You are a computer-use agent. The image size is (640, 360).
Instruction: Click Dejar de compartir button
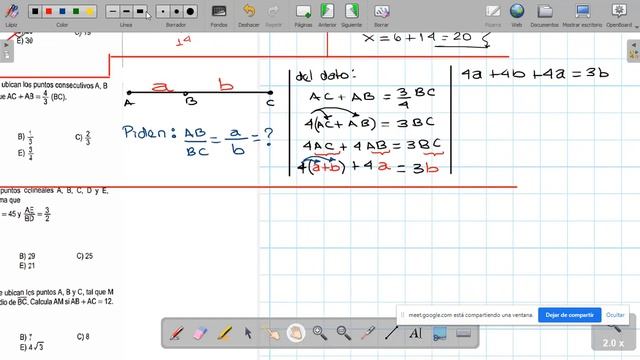tap(569, 315)
